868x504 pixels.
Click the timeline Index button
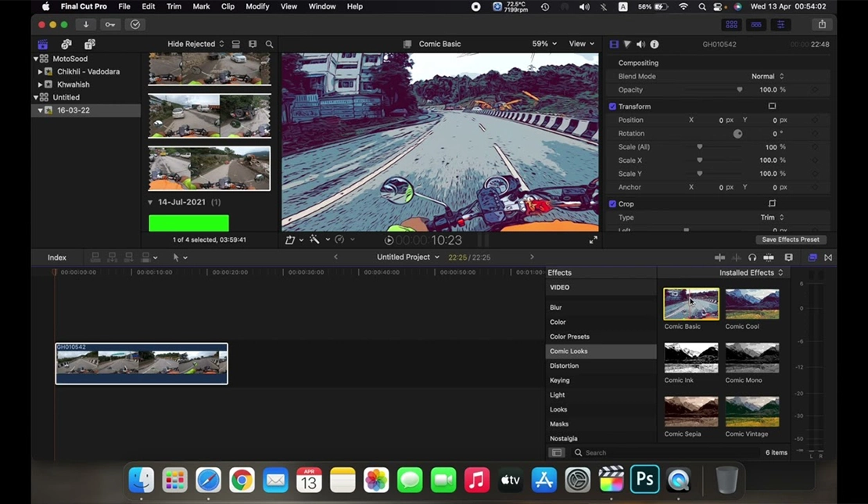click(57, 257)
